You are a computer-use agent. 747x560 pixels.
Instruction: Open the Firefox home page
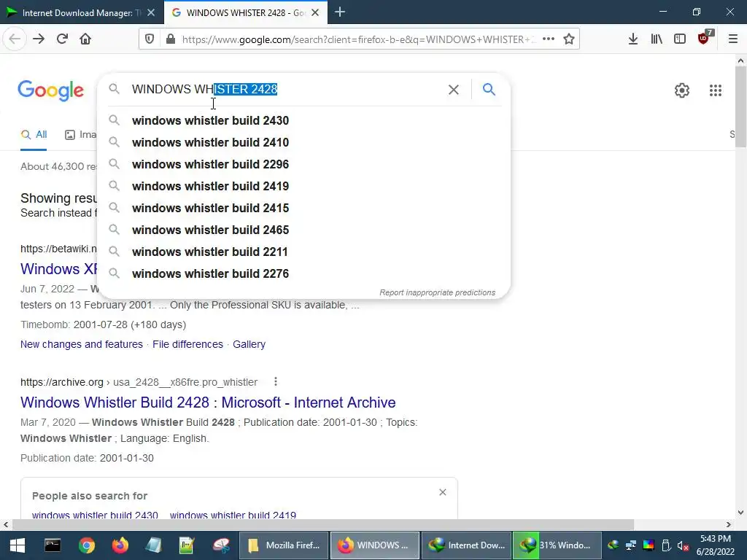coord(85,39)
